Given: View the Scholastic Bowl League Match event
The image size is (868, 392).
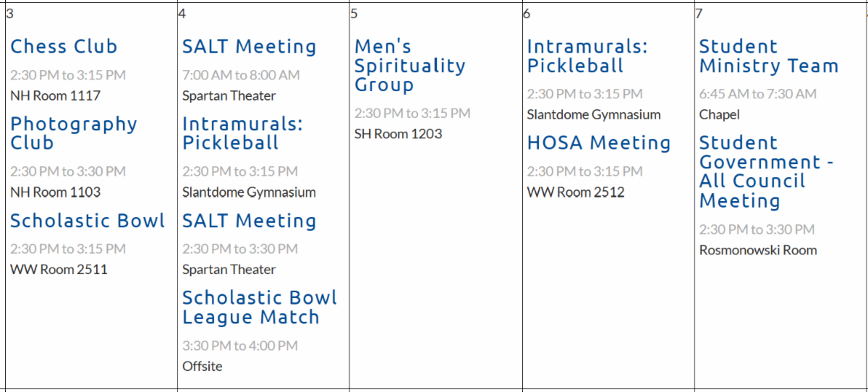Looking at the screenshot, I should 260,307.
